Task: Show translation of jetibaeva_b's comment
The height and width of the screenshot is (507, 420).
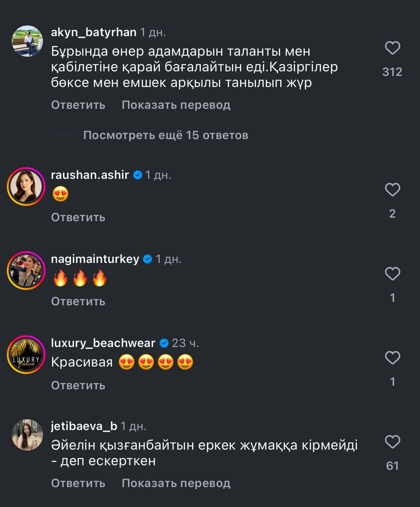Action: (x=176, y=483)
